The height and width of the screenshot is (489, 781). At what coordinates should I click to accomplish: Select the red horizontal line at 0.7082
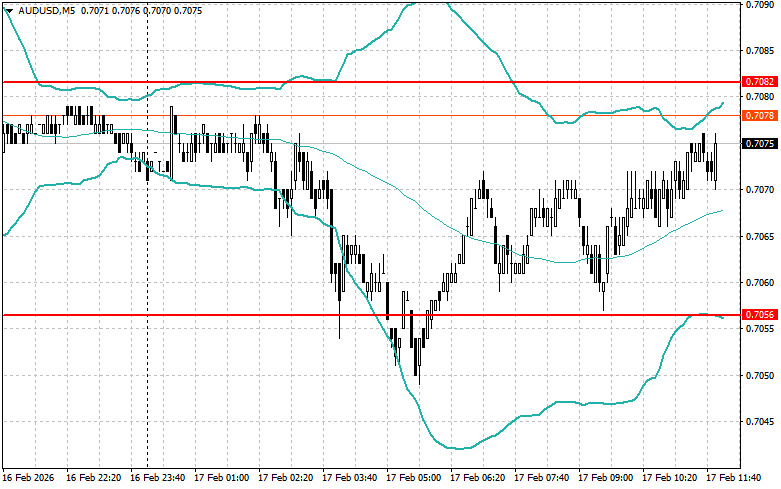371,82
